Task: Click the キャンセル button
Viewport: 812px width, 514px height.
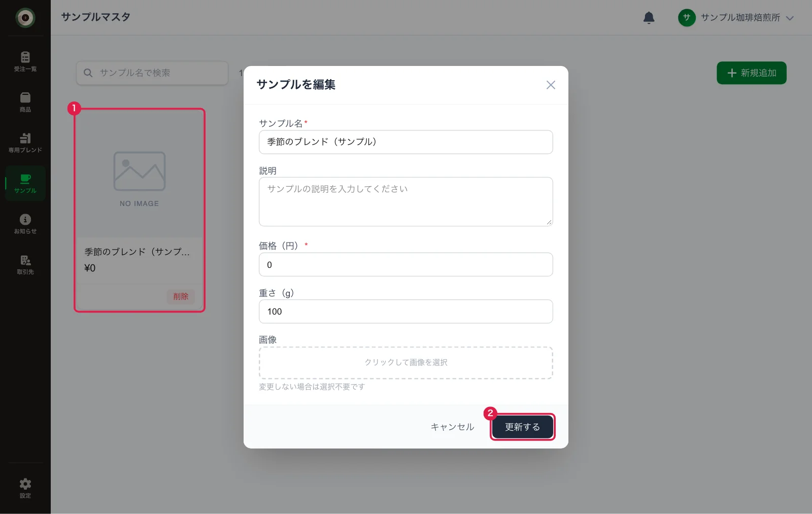Action: coord(452,427)
